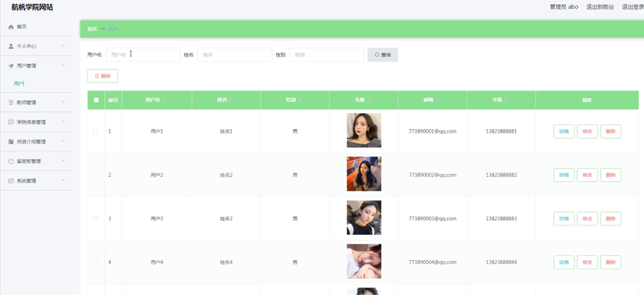Collapse the 用户管理 menu chevron

63,66
